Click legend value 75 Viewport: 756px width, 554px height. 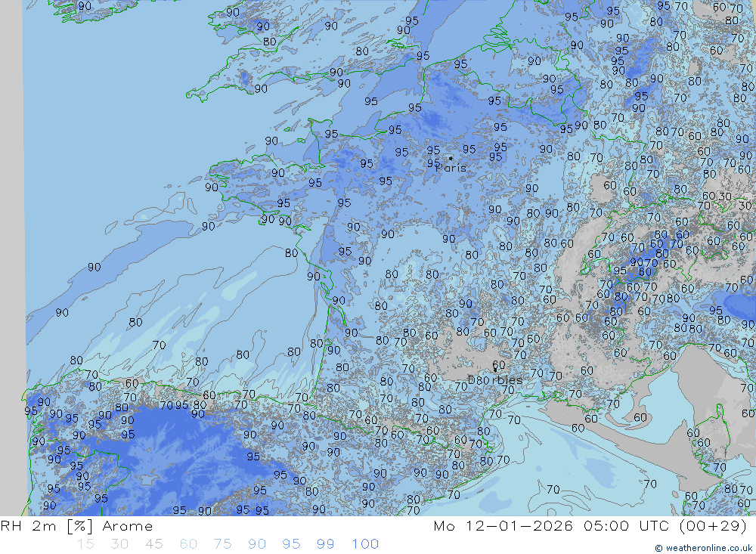[222, 544]
